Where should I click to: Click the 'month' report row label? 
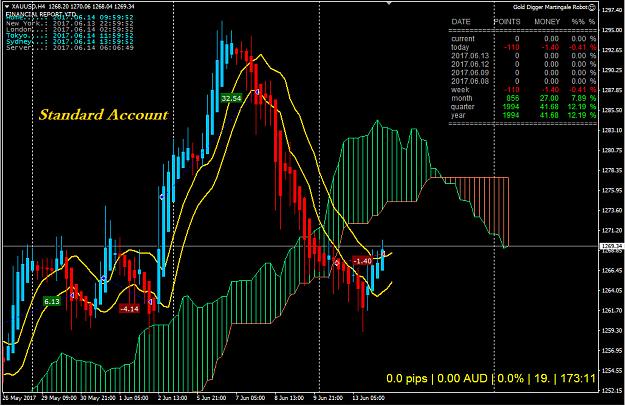click(x=462, y=98)
